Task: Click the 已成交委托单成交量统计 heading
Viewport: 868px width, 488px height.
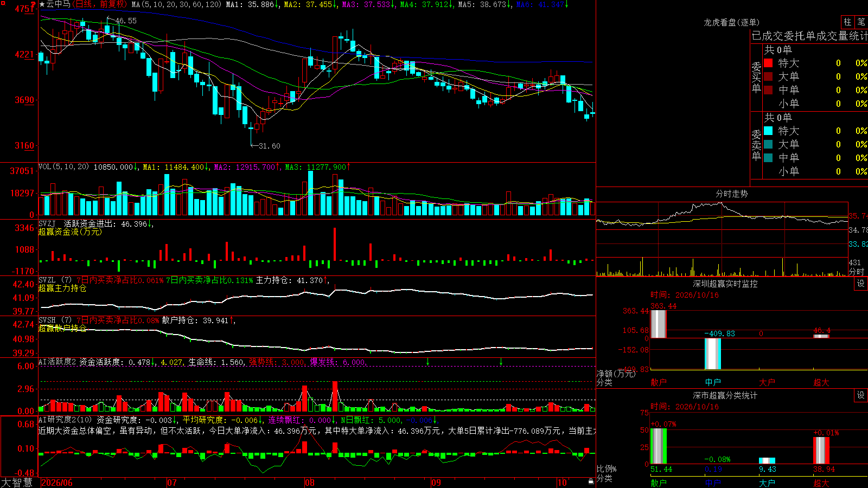Action: [x=809, y=36]
